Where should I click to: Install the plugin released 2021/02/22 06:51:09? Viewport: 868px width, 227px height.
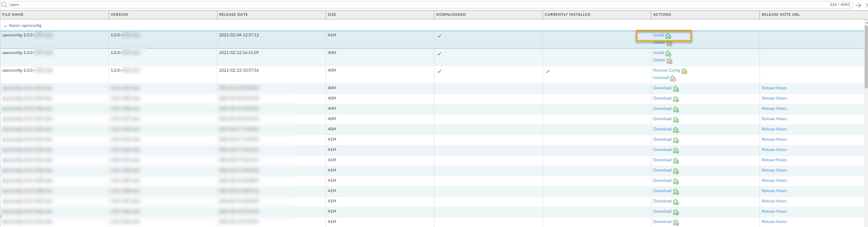coord(658,53)
